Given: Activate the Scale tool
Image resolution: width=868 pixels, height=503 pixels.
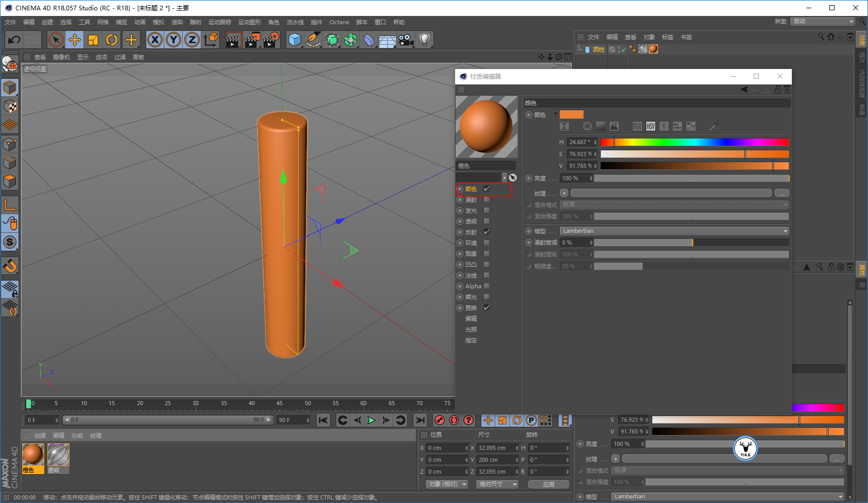Looking at the screenshot, I should click(x=93, y=40).
